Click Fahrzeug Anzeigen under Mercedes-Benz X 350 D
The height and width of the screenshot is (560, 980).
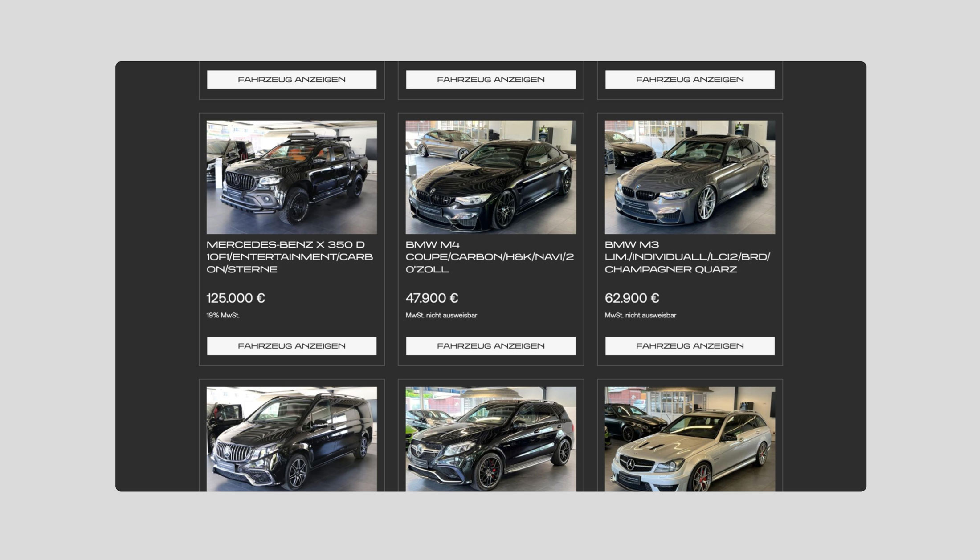click(292, 346)
